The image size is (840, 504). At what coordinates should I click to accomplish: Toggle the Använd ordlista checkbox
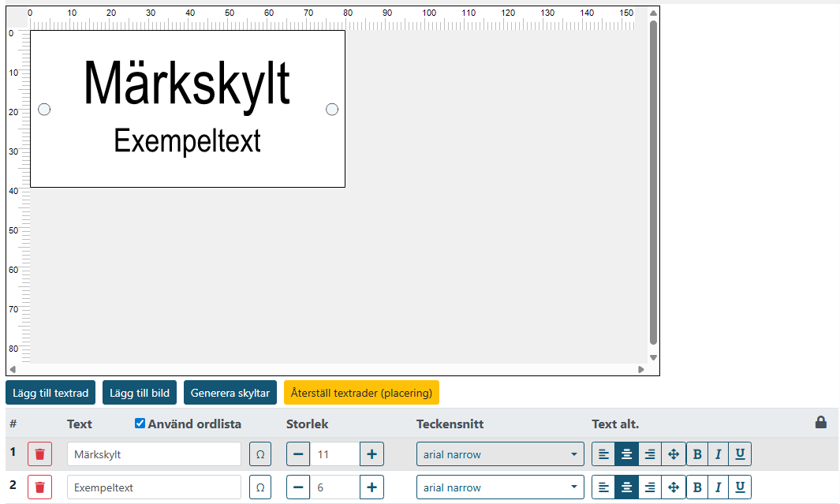(x=140, y=423)
